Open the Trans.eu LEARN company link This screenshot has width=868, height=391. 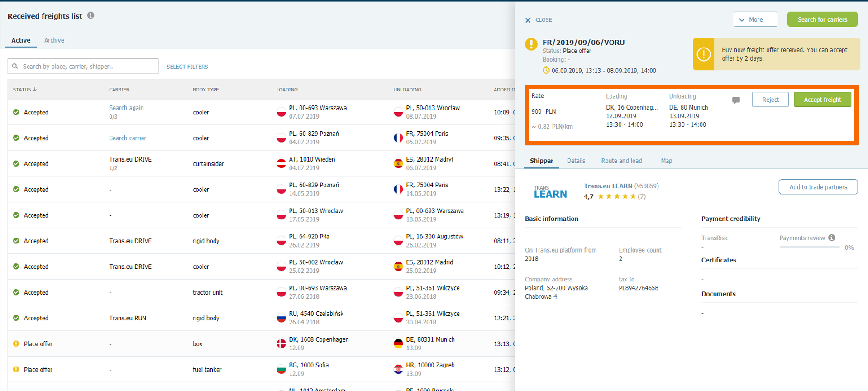(608, 186)
